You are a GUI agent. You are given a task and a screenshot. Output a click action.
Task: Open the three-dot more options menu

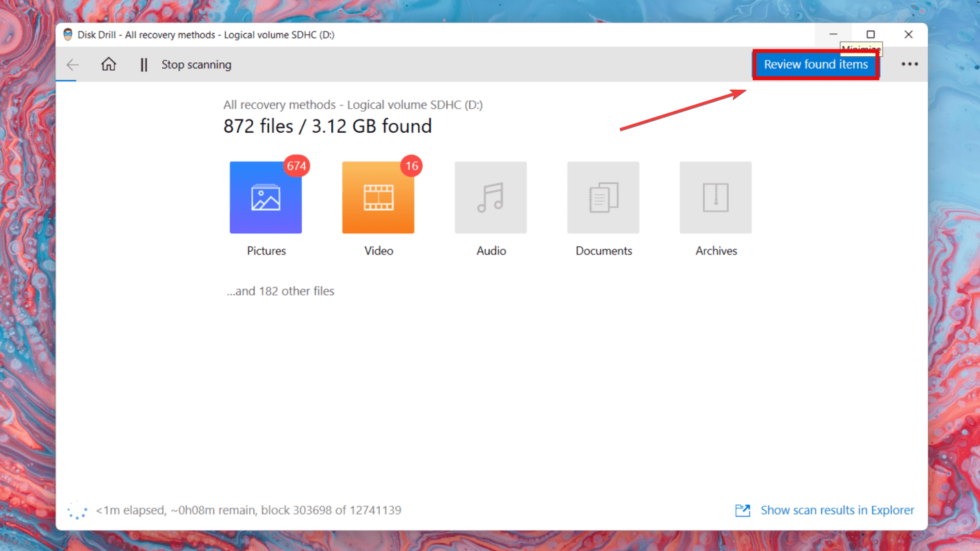[910, 64]
